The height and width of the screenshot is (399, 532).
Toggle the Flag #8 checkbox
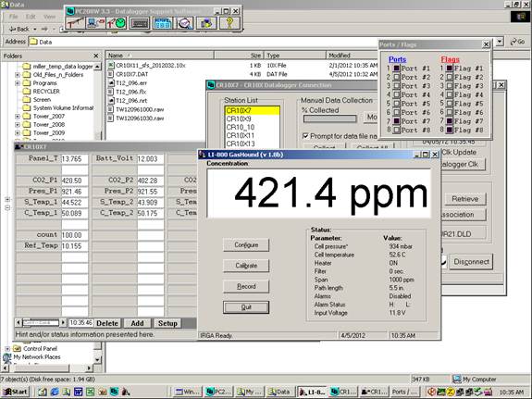tap(450, 130)
